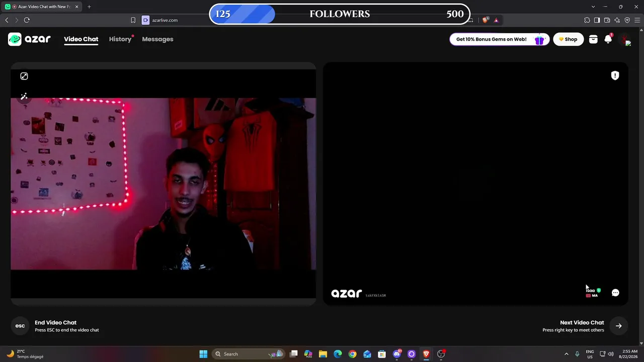Open the Azar profile avatar
This screenshot has width=644, height=362.
(x=625, y=39)
